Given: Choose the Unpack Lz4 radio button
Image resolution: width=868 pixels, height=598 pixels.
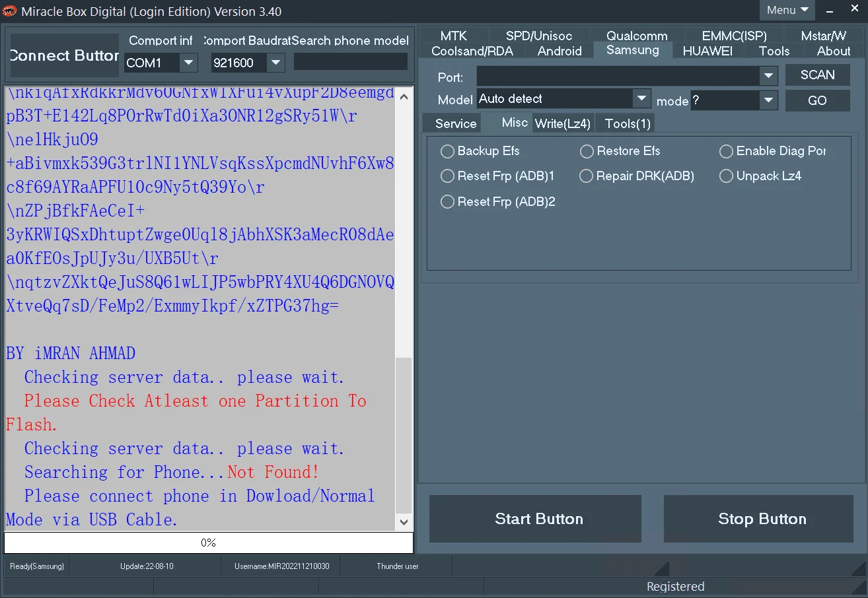Looking at the screenshot, I should coord(760,176).
